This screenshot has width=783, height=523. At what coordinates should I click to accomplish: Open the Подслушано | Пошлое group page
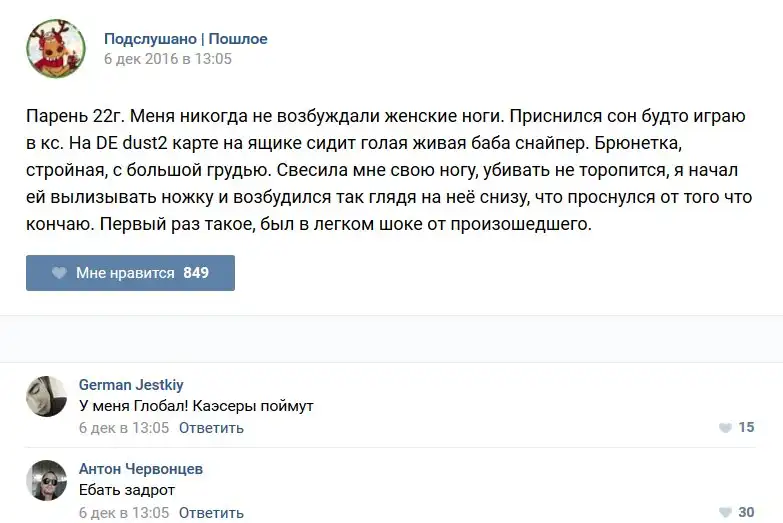(186, 38)
